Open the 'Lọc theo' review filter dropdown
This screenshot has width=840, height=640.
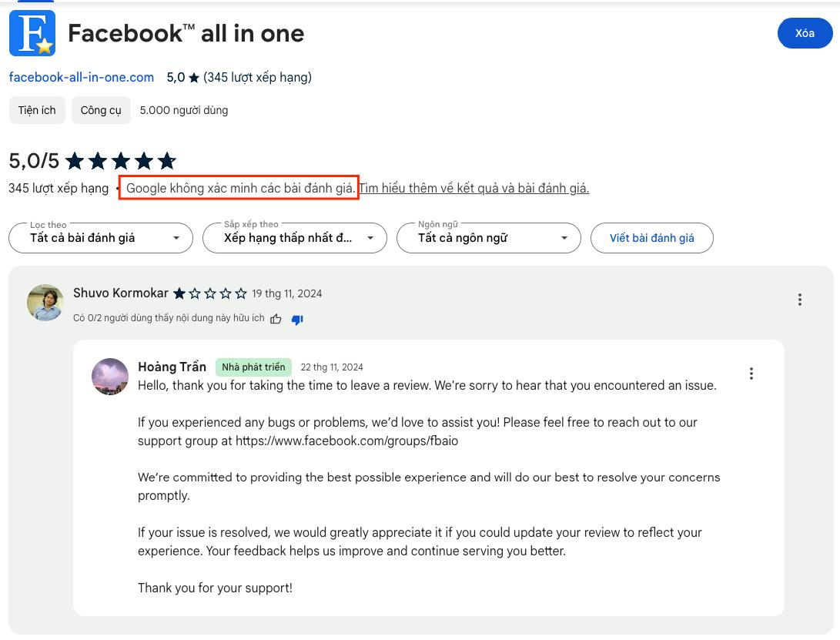[101, 238]
